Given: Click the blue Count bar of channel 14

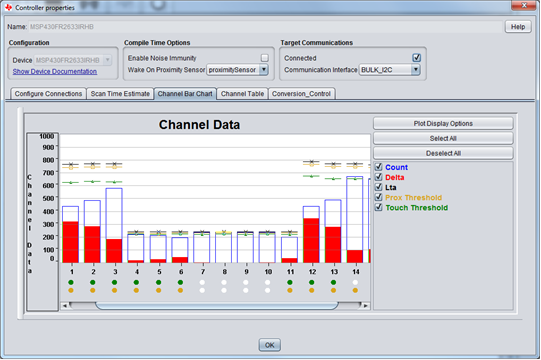Looking at the screenshot, I should click(x=355, y=213).
